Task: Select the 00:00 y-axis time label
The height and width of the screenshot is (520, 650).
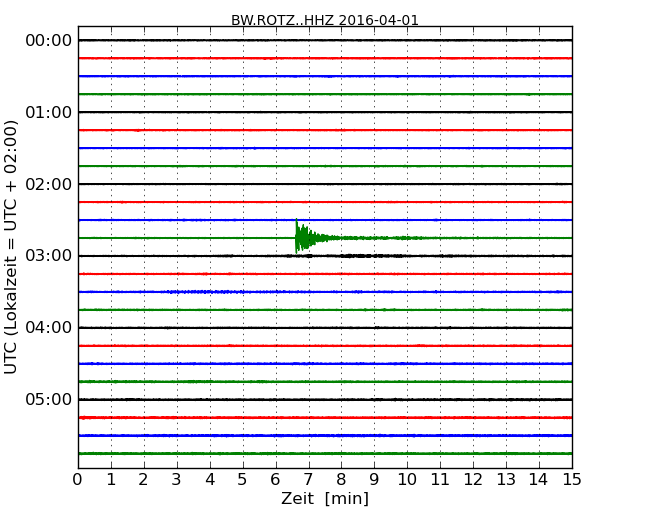Action: (x=49, y=41)
